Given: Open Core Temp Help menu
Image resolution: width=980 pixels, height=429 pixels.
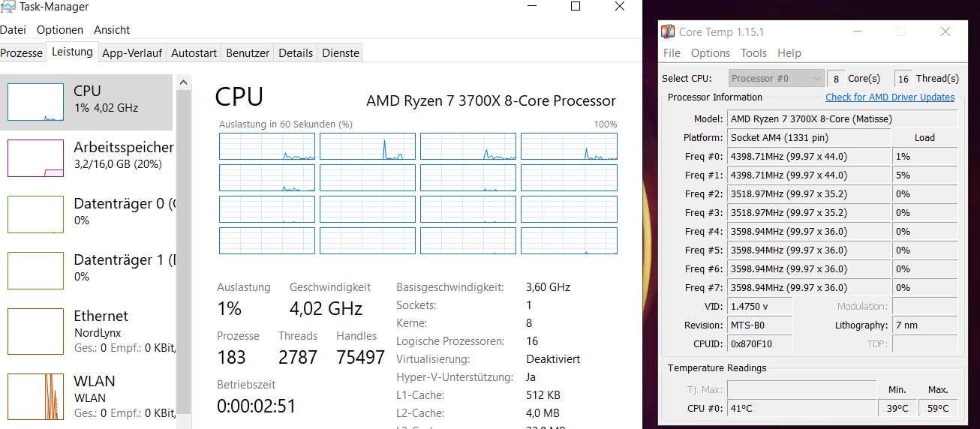Looking at the screenshot, I should (789, 53).
